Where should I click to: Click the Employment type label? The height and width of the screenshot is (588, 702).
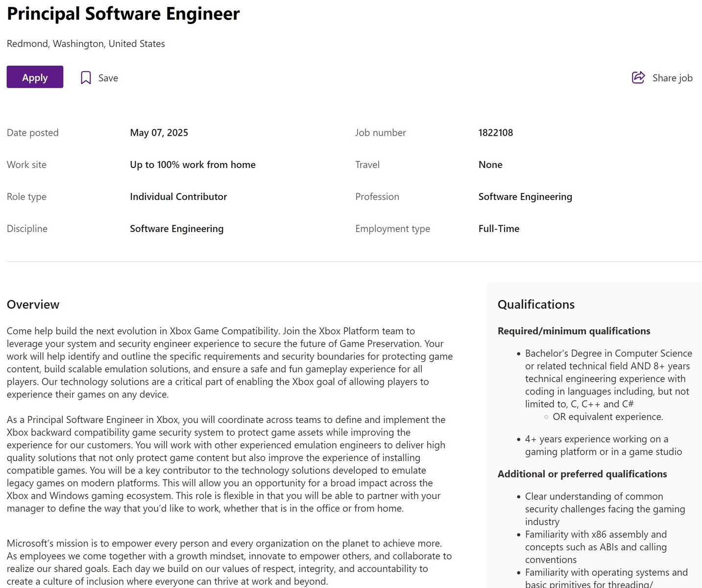393,228
